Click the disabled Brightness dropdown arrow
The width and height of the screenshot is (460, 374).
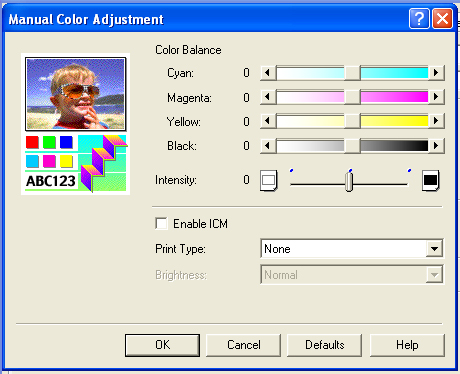click(434, 275)
